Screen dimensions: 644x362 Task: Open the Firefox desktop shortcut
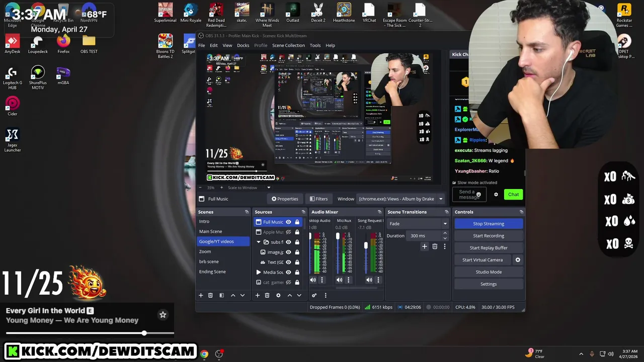point(63,43)
